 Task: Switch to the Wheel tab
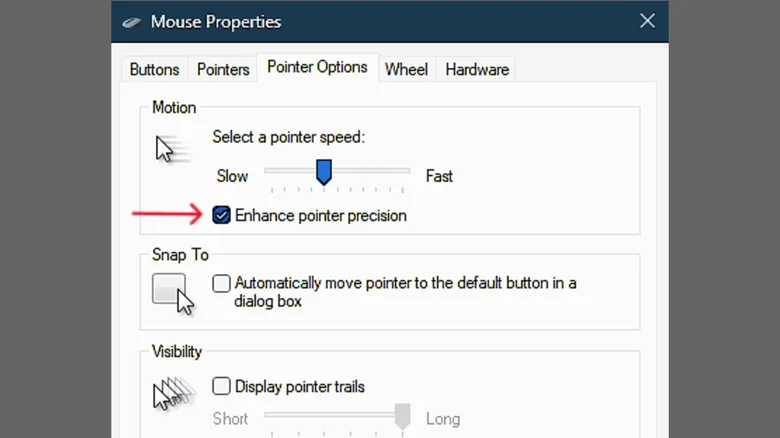(x=406, y=69)
